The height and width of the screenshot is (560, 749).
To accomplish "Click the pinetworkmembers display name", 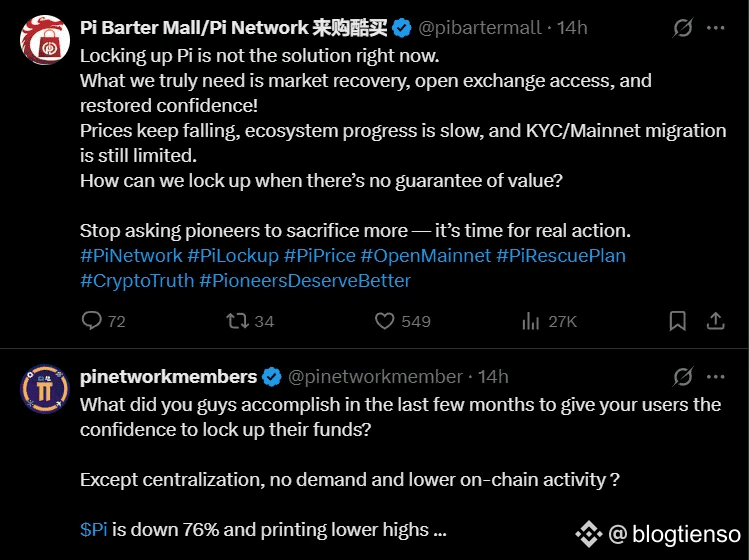I will (169, 377).
